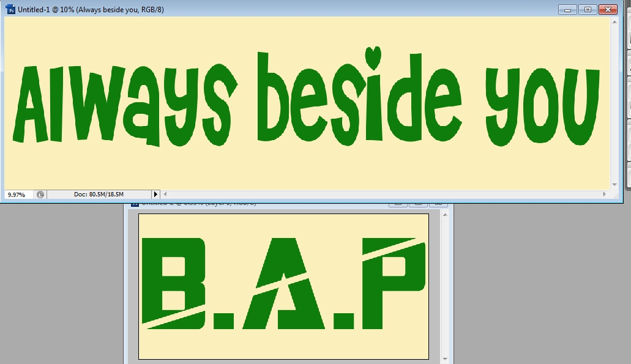Click the vertical scrollbar down arrow in Untitled-1
Image resolution: width=631 pixels, height=364 pixels.
pyautogui.click(x=614, y=185)
